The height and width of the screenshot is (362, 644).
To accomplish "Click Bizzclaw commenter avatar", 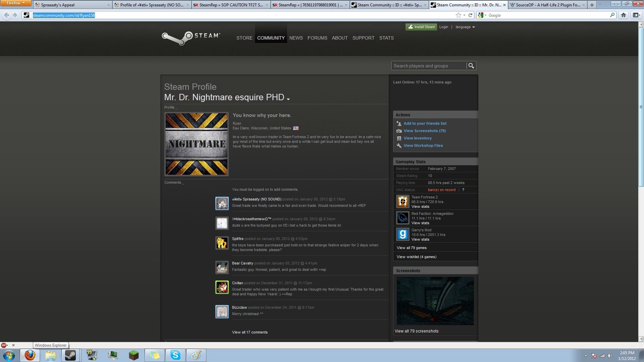I will [x=222, y=312].
